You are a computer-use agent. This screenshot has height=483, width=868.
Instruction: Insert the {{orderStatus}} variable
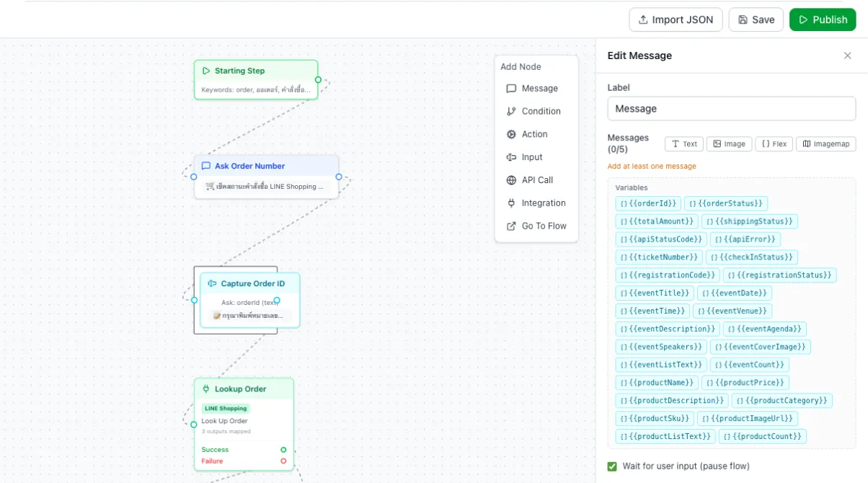click(x=726, y=203)
